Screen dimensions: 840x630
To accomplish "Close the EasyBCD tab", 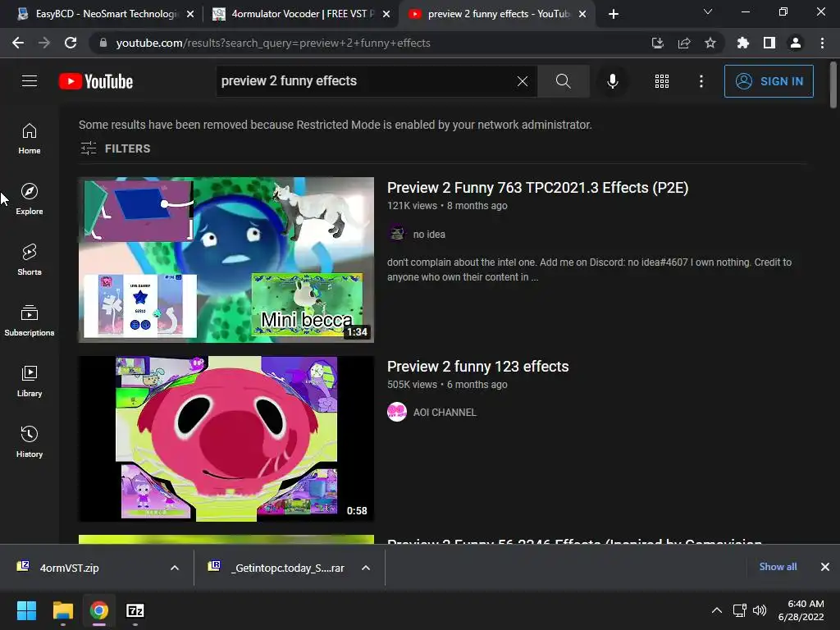I will [190, 14].
